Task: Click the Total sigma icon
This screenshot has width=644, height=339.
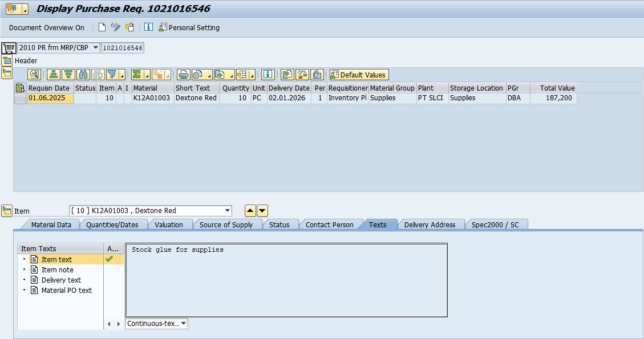Action: click(x=137, y=75)
